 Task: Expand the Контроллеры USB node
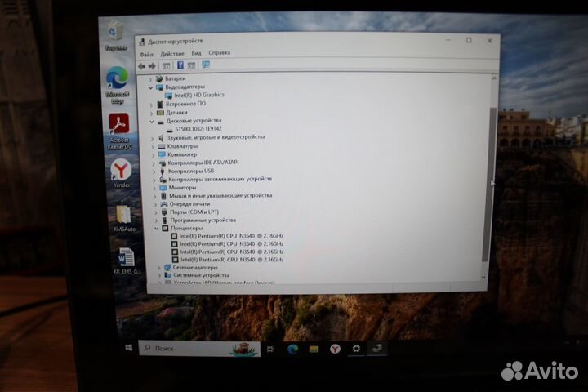[x=154, y=171]
